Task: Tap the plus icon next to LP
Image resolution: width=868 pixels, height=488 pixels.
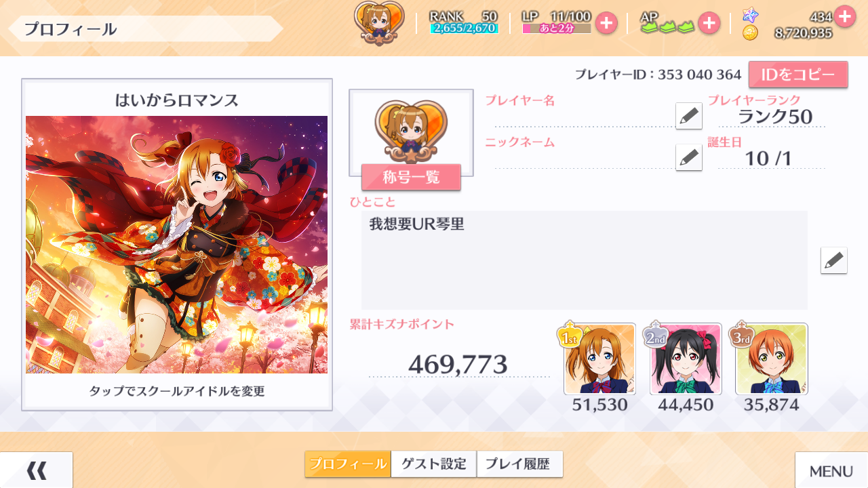Action: [x=606, y=23]
